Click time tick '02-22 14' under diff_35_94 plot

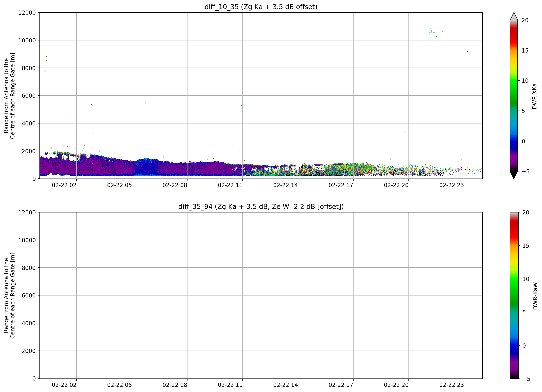285,385
